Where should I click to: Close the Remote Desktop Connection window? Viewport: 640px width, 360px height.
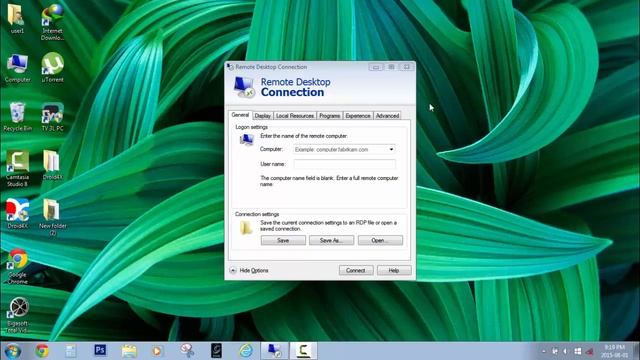[x=407, y=67]
